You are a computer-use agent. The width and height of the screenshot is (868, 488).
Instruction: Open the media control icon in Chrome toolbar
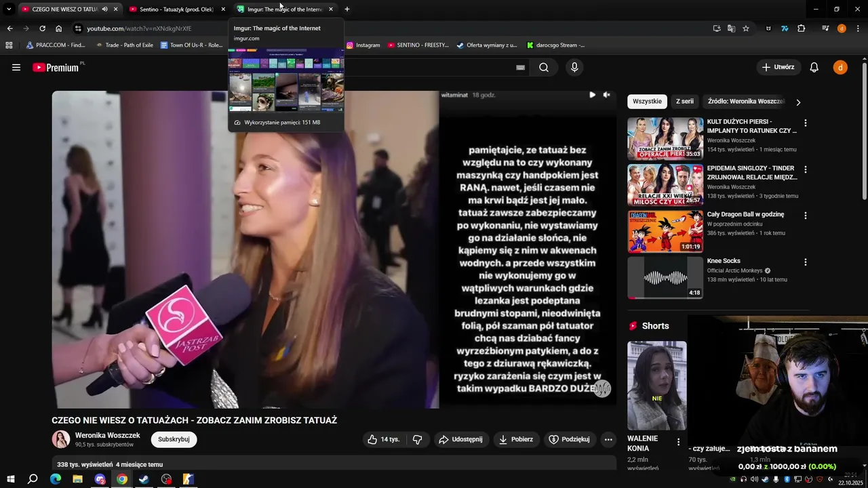click(825, 28)
